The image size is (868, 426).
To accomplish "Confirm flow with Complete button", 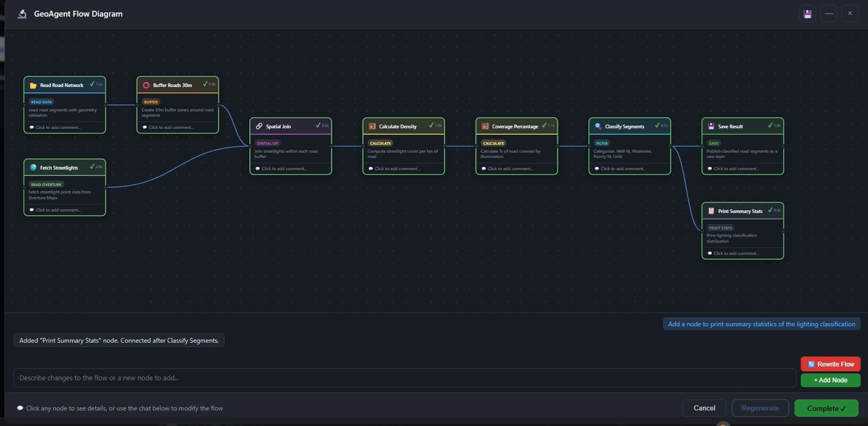I will [x=826, y=408].
